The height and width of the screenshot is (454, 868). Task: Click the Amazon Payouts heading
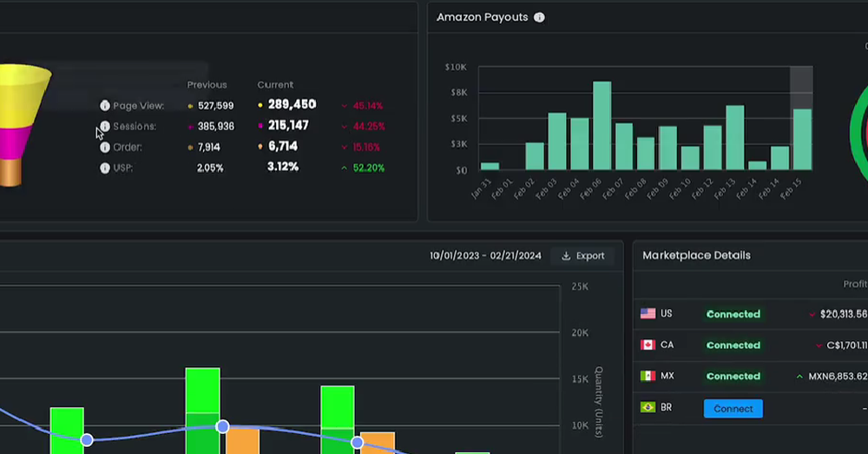(482, 17)
